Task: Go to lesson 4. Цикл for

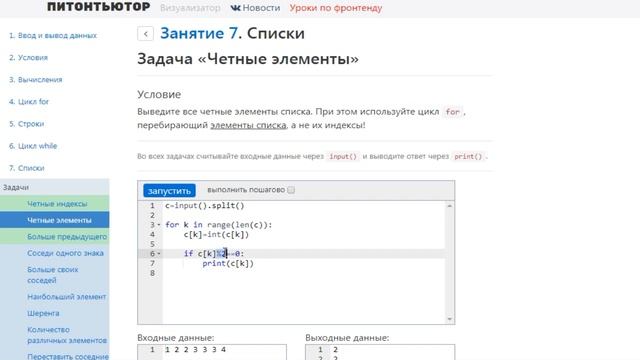Action: click(29, 102)
